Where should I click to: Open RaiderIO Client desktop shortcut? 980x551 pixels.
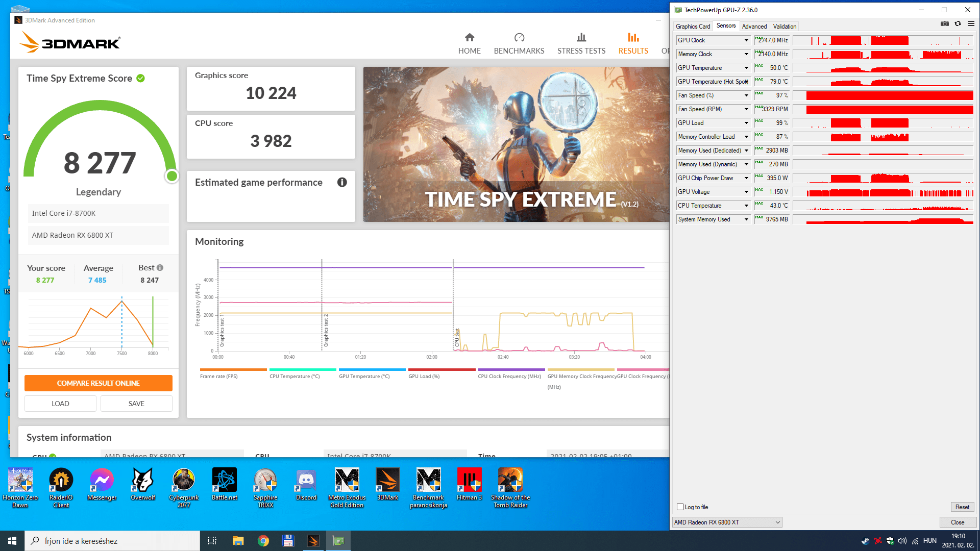click(x=61, y=488)
